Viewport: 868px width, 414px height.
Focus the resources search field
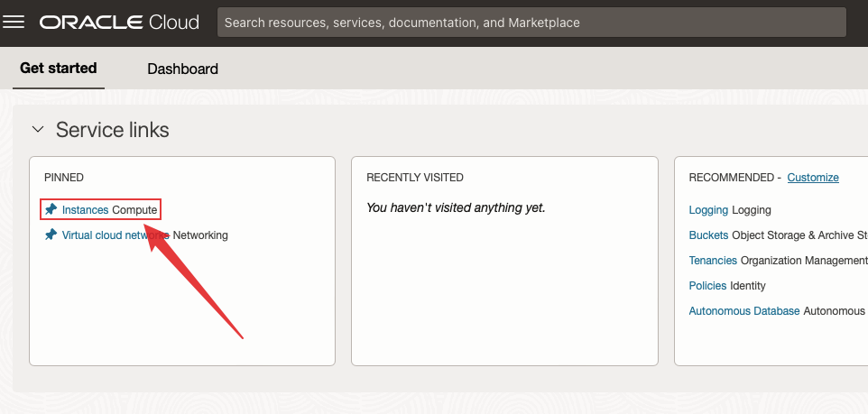[532, 23]
